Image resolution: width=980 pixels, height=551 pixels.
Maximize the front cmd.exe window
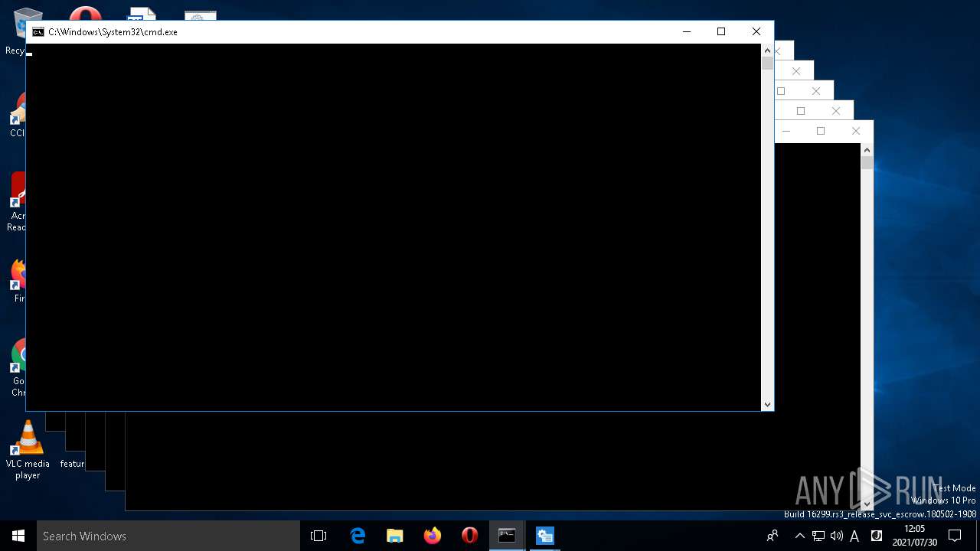[x=721, y=31]
